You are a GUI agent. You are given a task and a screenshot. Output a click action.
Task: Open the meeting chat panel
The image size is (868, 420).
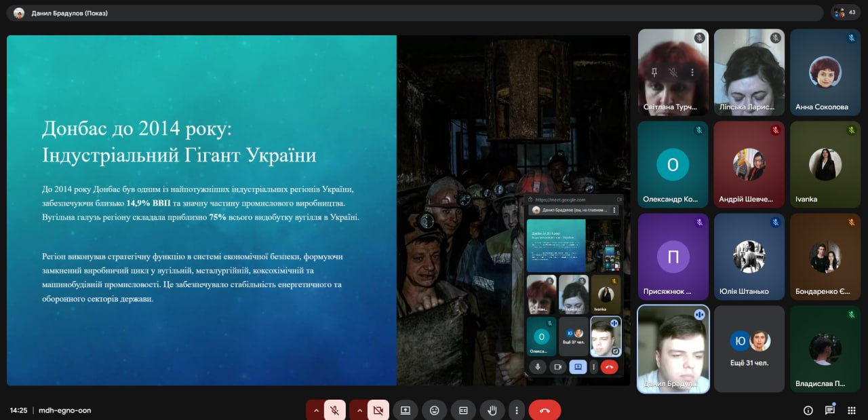[829, 410]
